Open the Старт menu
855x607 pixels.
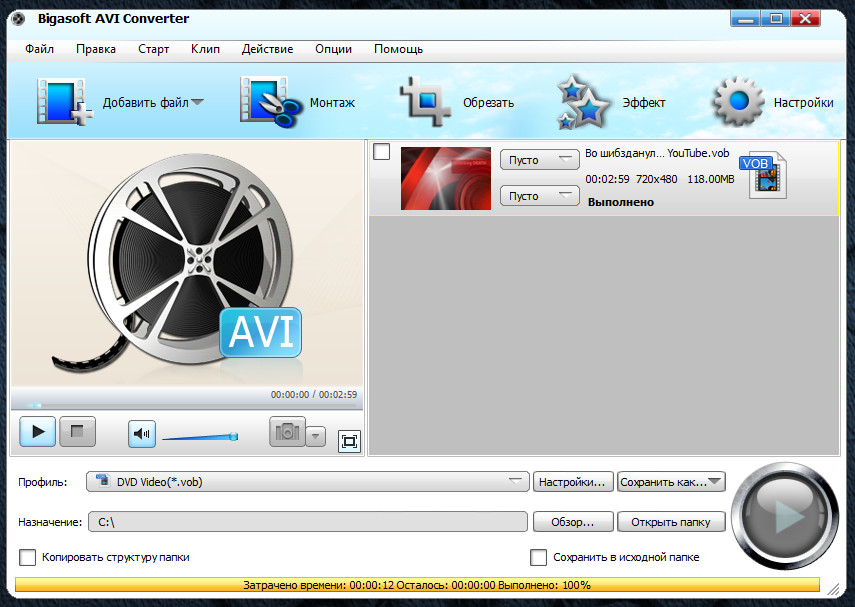[x=153, y=49]
